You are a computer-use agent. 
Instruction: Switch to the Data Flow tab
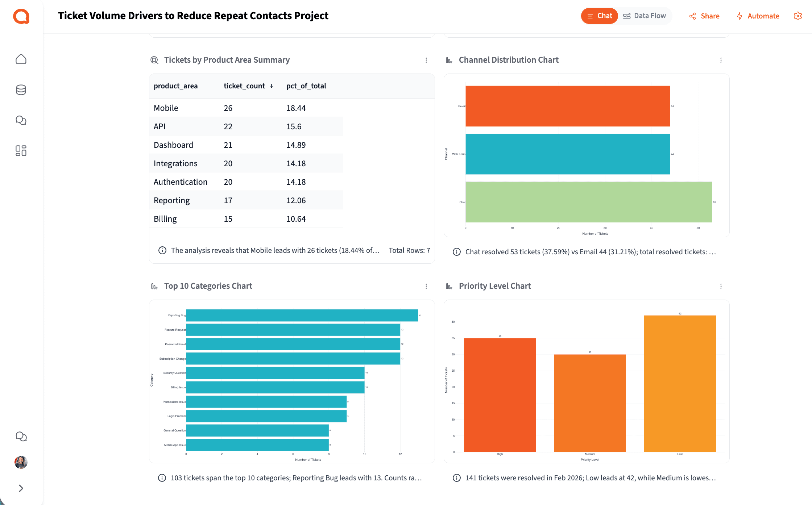(645, 16)
